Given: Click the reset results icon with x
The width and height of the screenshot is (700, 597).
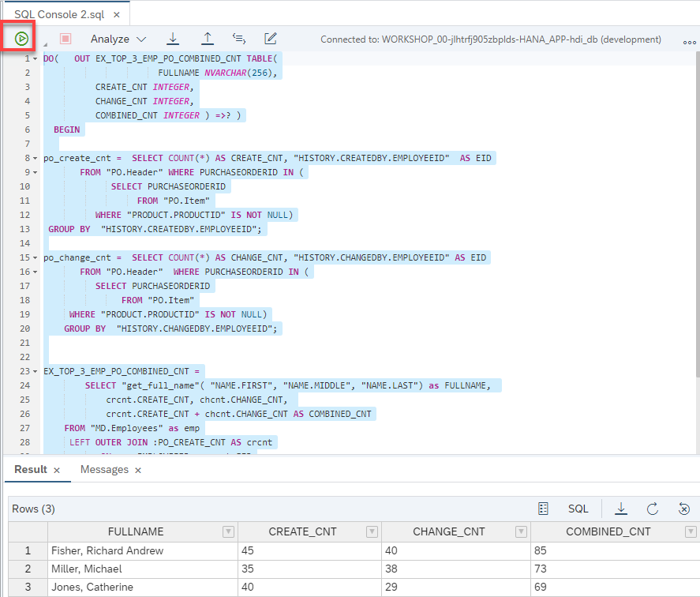Looking at the screenshot, I should tap(684, 509).
